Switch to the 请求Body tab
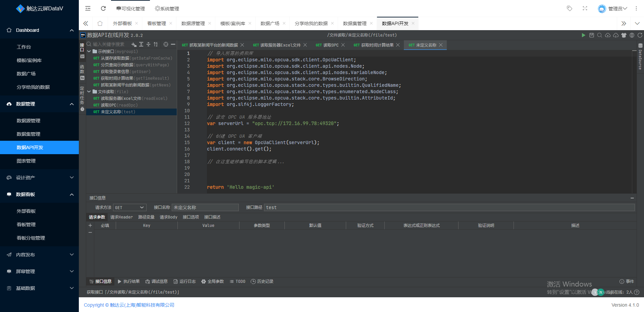This screenshot has height=312, width=644. point(168,217)
